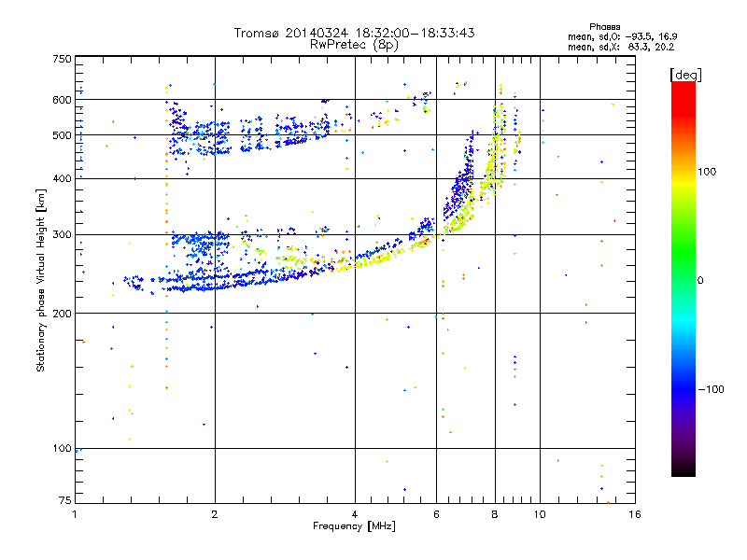
Task: Click the y-axis tick label '400'
Action: (62, 178)
